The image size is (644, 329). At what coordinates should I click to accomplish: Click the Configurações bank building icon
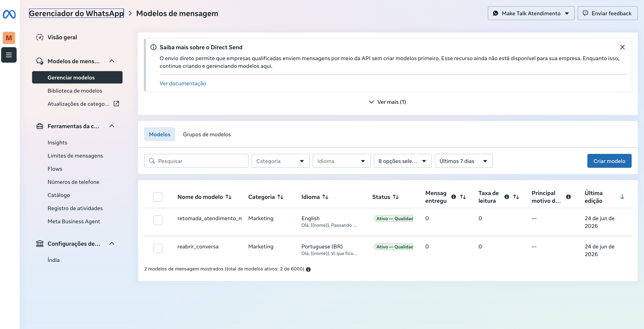coord(40,244)
